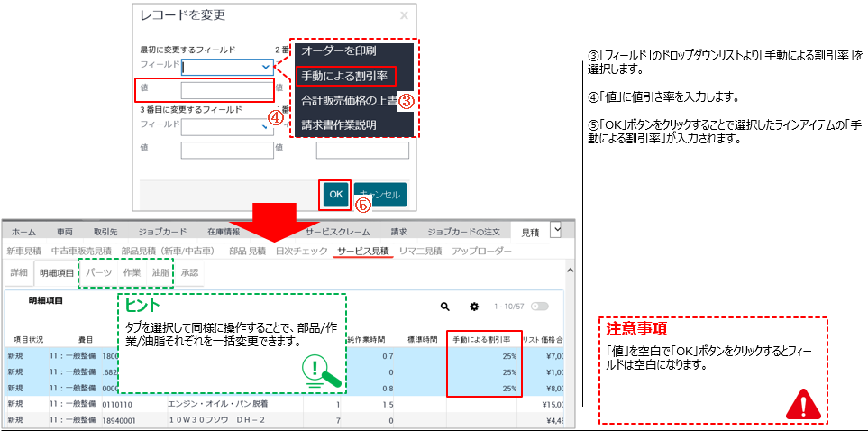Pick 請求書作業説明 from the dropdown list
The width and height of the screenshot is (868, 431).
pos(339,124)
